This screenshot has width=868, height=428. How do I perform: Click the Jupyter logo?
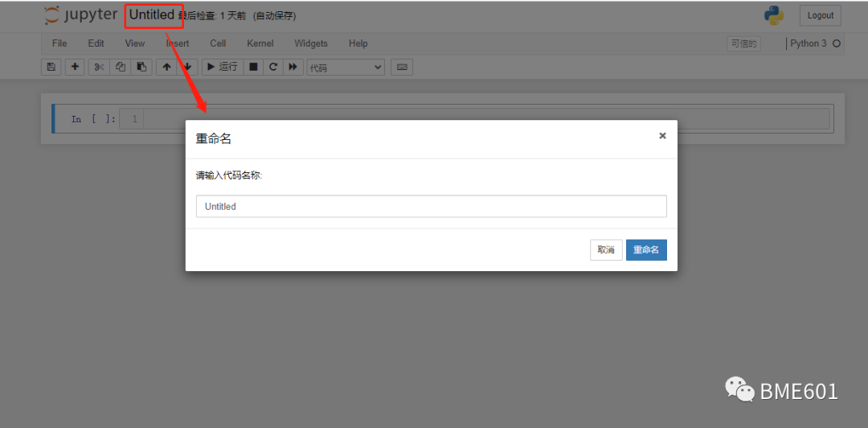click(81, 15)
